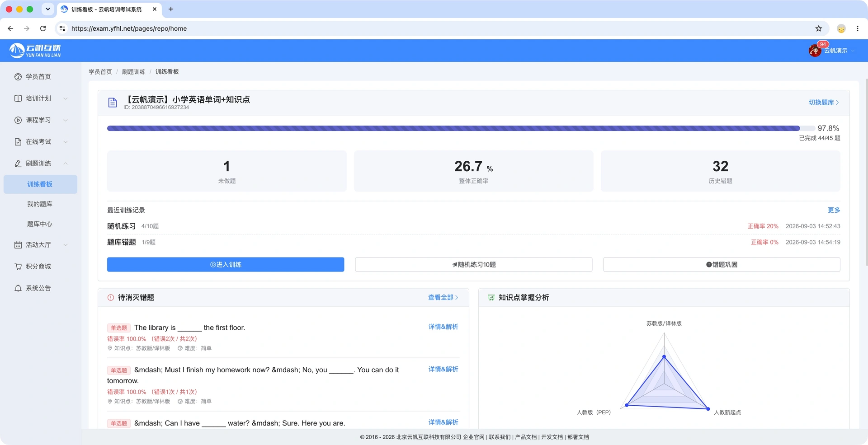
Task: Bookmark this page with the star icon
Action: (x=819, y=28)
